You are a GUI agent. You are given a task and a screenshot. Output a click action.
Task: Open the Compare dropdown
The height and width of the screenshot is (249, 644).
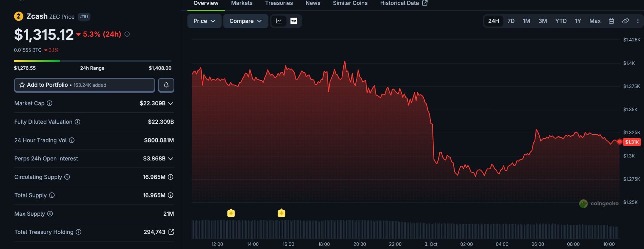pos(246,21)
